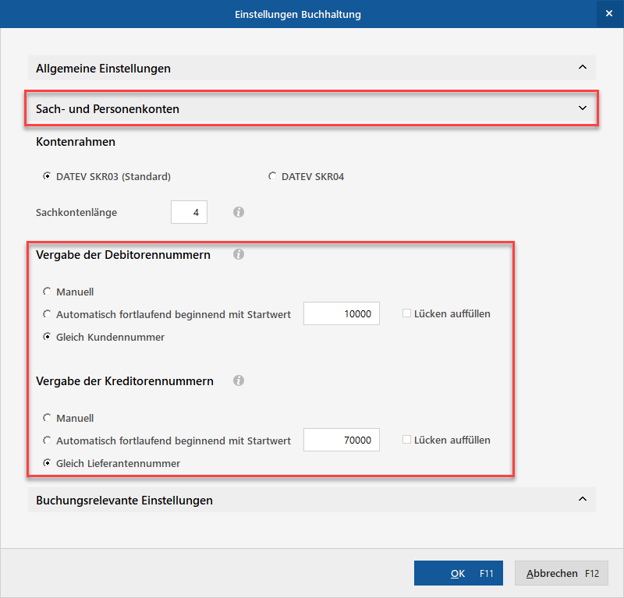Expand the Buchungsrelevante Einstellungen section
624x598 pixels.
tap(582, 500)
